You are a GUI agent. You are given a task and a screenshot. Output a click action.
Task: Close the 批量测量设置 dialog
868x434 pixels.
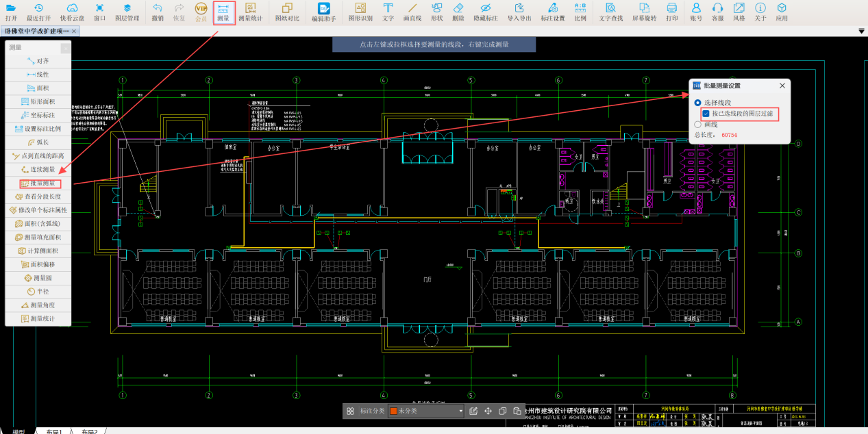point(782,86)
